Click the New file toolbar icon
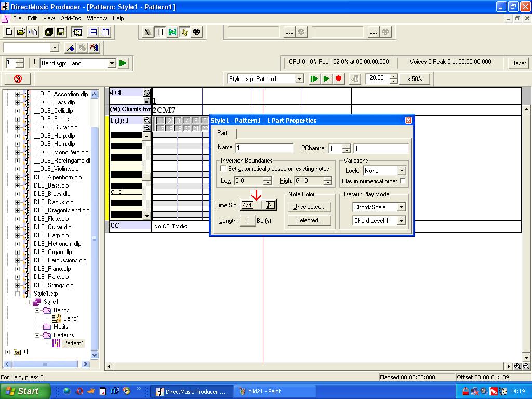532x399 pixels. [x=9, y=32]
